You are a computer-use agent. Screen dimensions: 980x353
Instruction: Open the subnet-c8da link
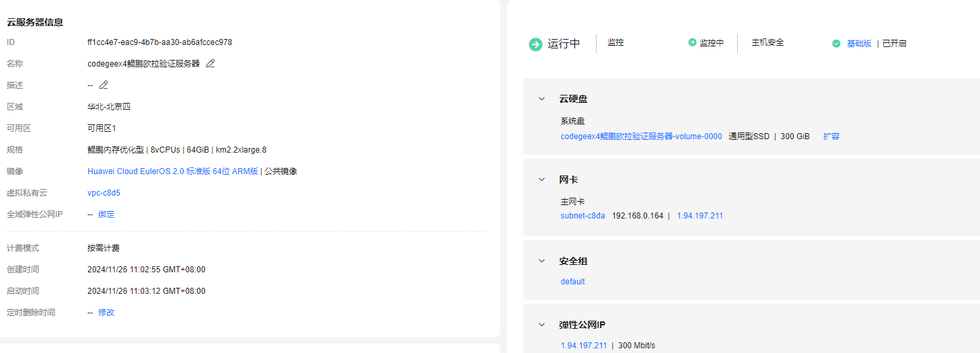click(x=582, y=216)
